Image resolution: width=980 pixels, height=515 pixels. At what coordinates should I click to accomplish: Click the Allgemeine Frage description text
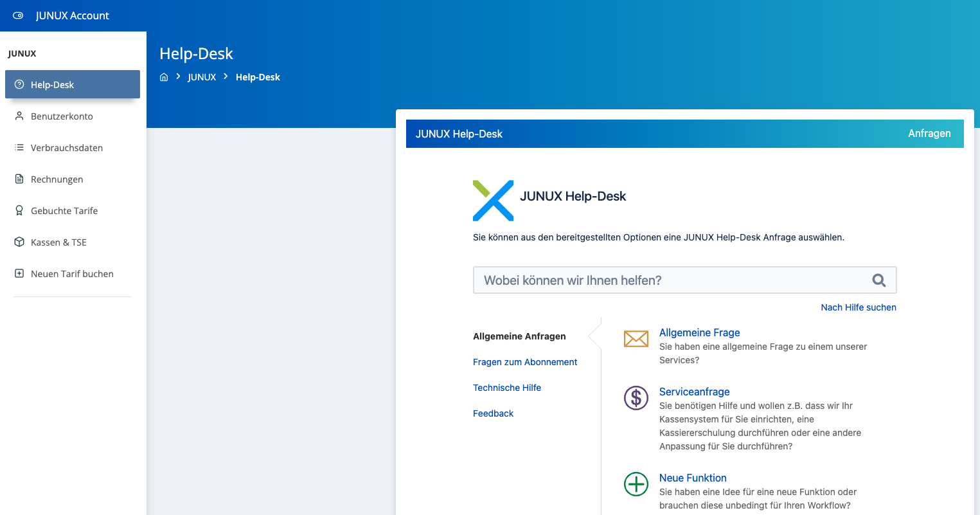coord(763,354)
